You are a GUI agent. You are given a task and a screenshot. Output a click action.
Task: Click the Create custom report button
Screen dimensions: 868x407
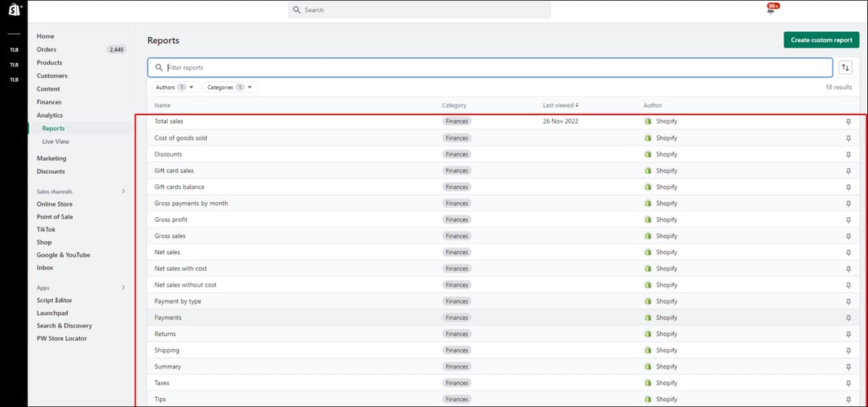click(822, 40)
